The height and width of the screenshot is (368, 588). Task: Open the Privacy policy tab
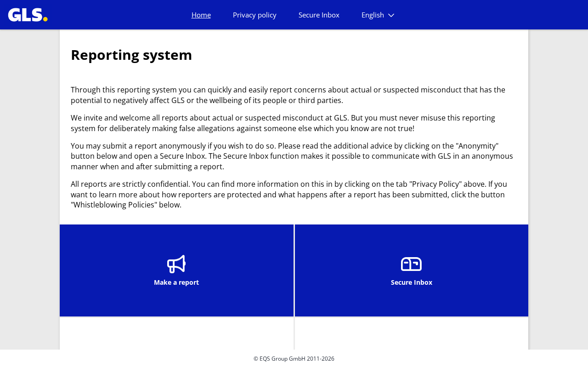pyautogui.click(x=254, y=15)
